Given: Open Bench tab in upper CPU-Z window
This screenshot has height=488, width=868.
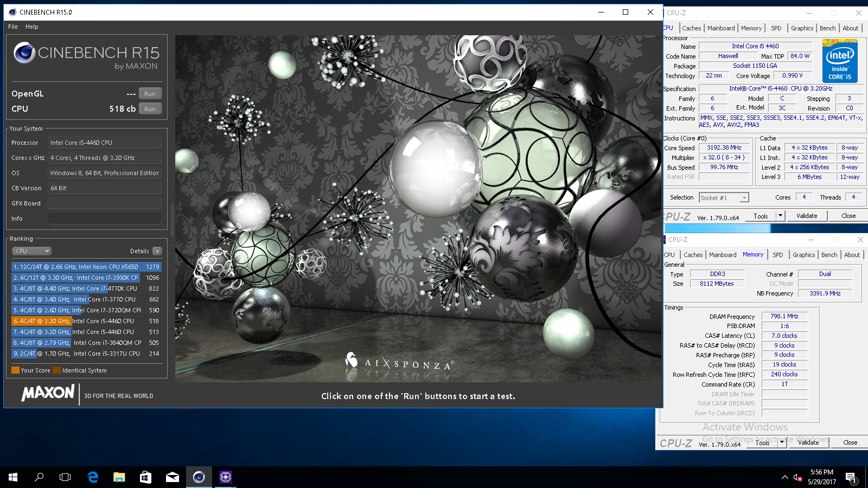Looking at the screenshot, I should [x=827, y=28].
